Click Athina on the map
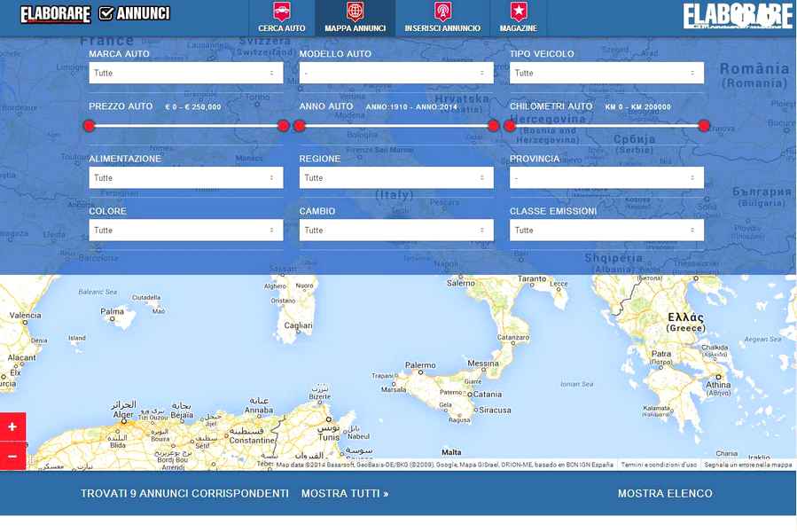Image resolution: width=797 pixels, height=532 pixels. pyautogui.click(x=718, y=385)
